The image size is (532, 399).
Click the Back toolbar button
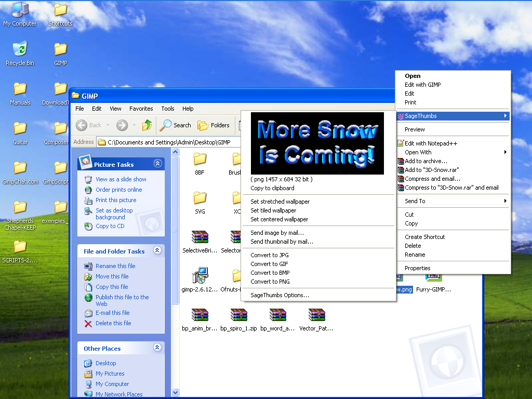[x=89, y=125]
